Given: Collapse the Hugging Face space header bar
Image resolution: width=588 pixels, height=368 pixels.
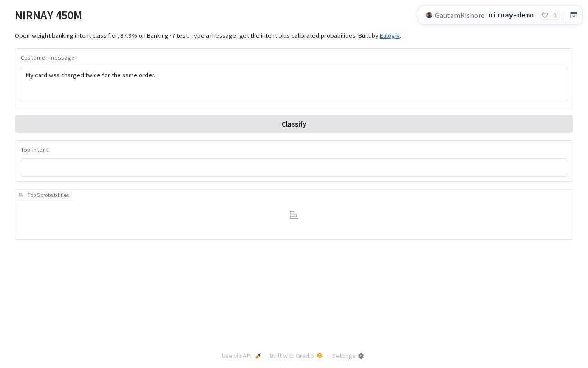Looking at the screenshot, I should coord(574,15).
